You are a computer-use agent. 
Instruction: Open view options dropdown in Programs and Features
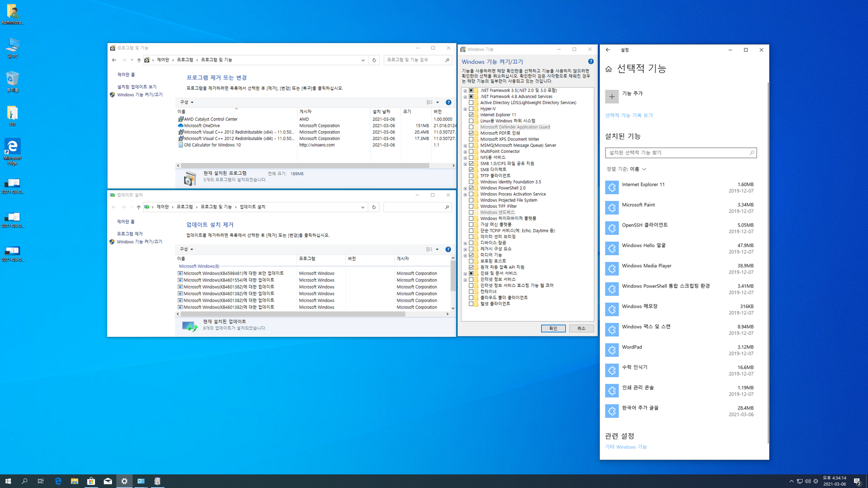pyautogui.click(x=437, y=102)
